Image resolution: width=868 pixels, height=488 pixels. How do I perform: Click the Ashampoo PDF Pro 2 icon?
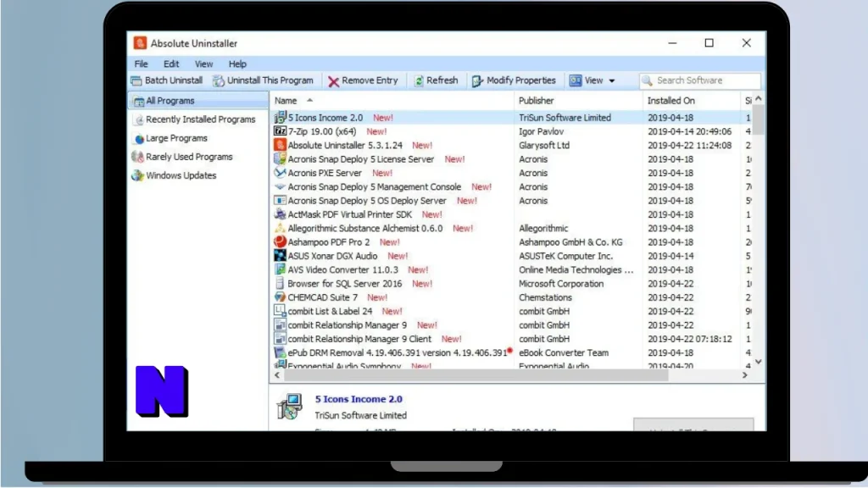coord(280,241)
